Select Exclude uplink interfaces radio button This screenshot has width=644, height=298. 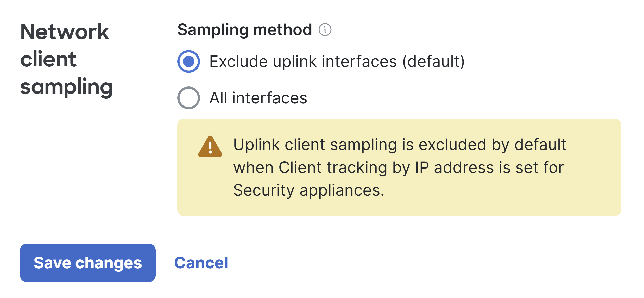point(188,61)
